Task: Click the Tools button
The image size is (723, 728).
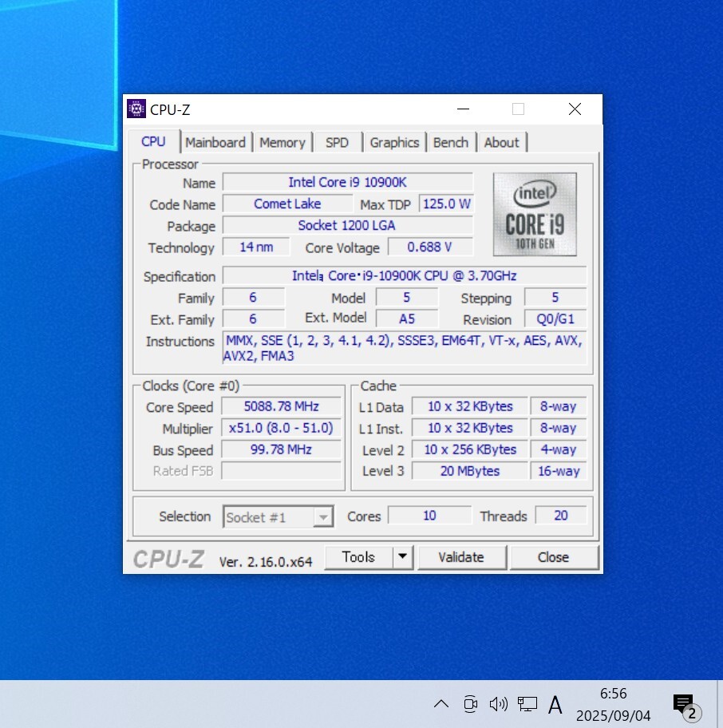Action: pyautogui.click(x=358, y=557)
